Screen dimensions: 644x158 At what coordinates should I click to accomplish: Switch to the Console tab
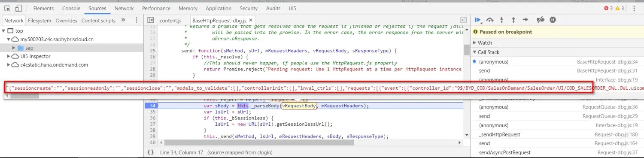71,8
